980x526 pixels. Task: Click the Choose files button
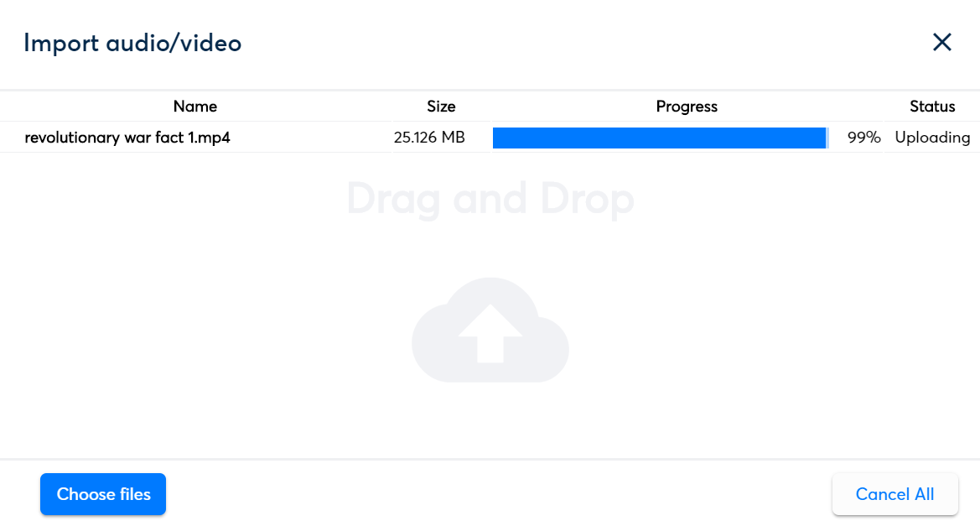click(x=103, y=494)
